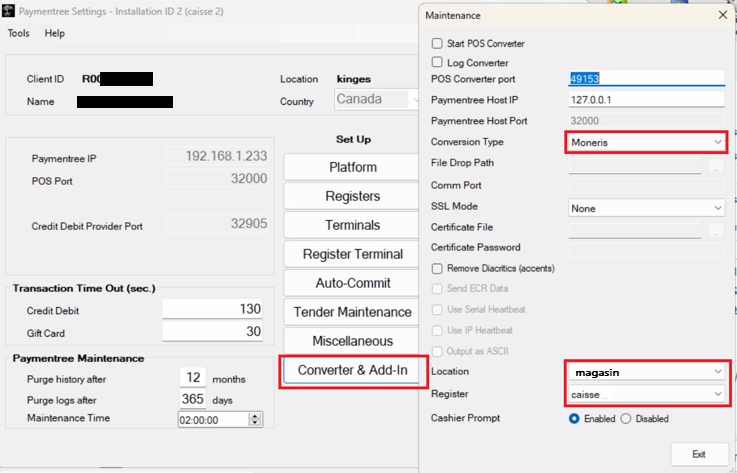Image resolution: width=737 pixels, height=473 pixels.
Task: Open the Register dropdown showing caisse
Action: pyautogui.click(x=646, y=394)
